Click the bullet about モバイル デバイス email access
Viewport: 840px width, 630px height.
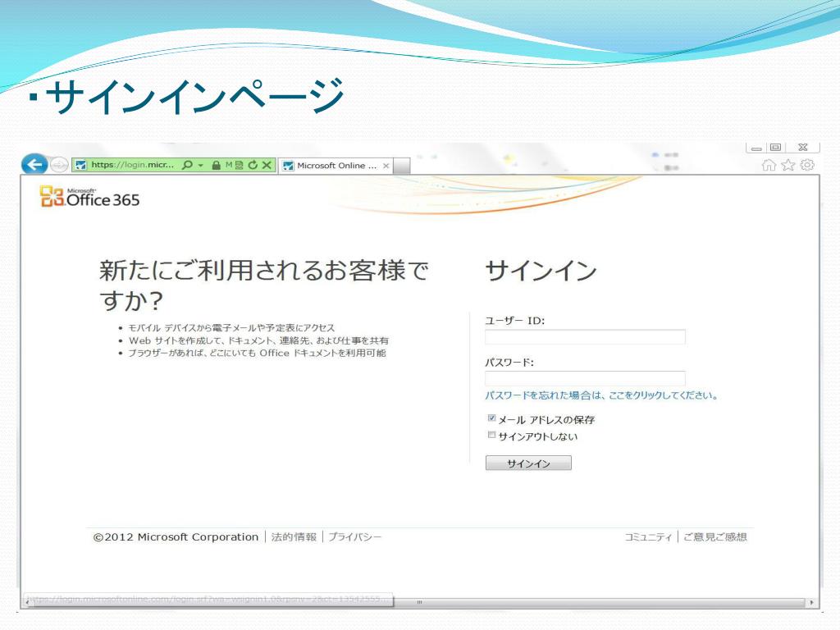pyautogui.click(x=231, y=328)
